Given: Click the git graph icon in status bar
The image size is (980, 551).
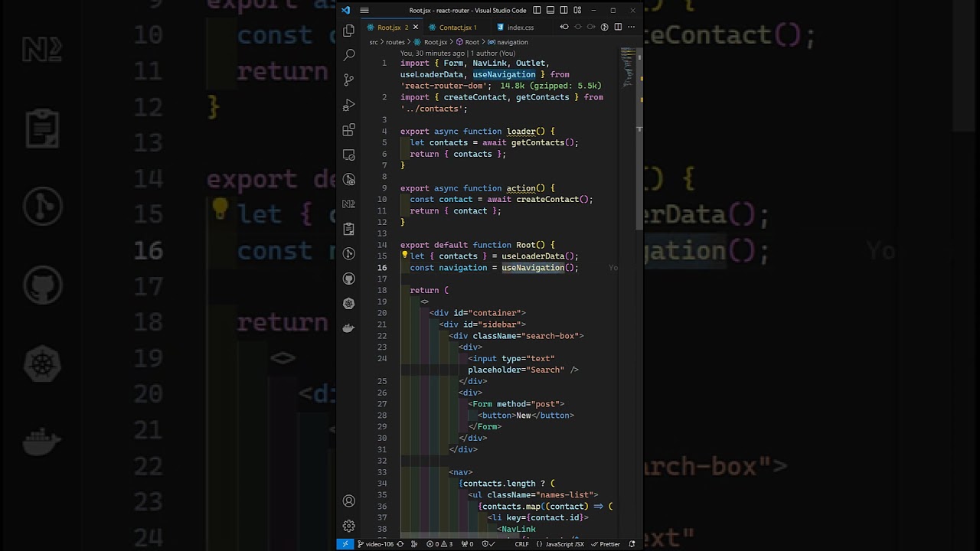Looking at the screenshot, I should 414,544.
